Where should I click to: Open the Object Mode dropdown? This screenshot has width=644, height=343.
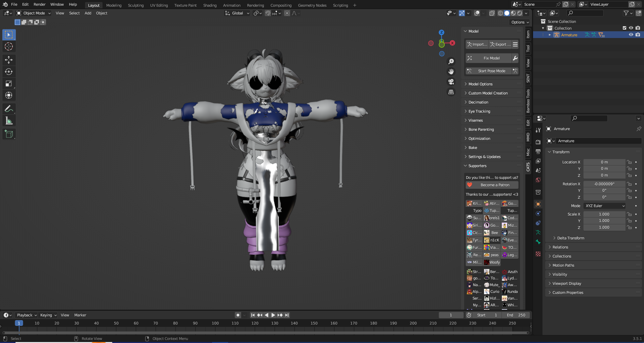coord(34,13)
